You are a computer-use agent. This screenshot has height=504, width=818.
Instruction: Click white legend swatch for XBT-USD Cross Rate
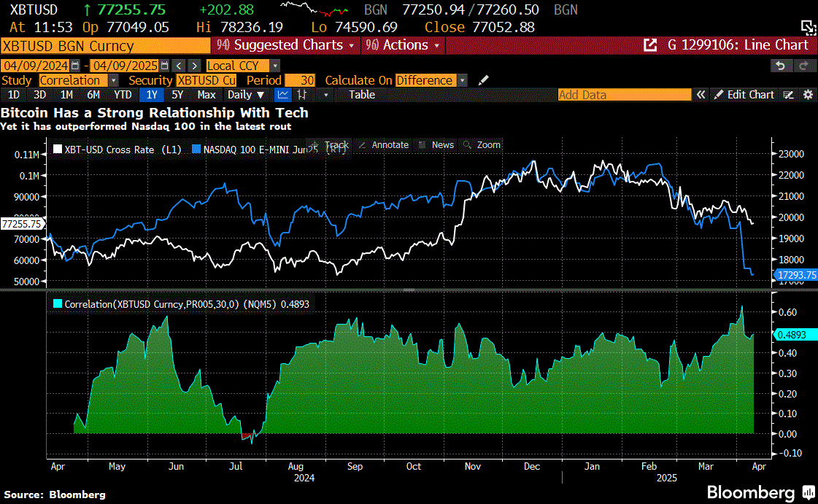click(58, 149)
